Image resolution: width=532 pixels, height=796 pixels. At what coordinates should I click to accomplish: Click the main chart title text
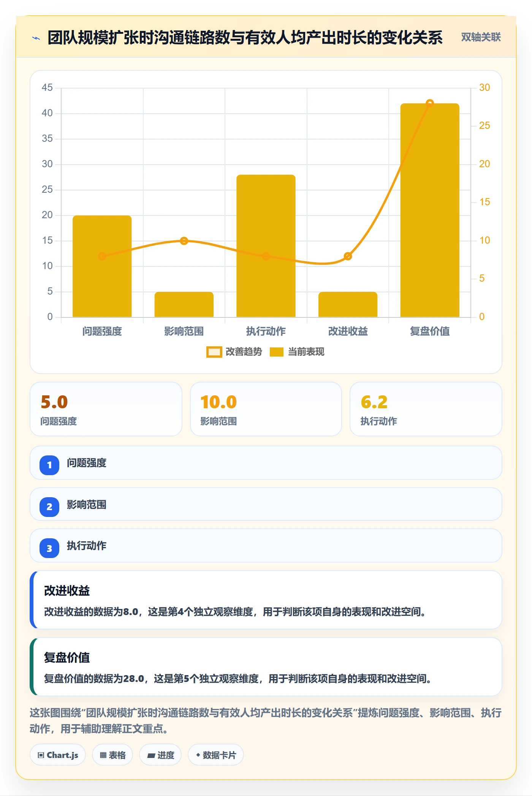[x=245, y=38]
